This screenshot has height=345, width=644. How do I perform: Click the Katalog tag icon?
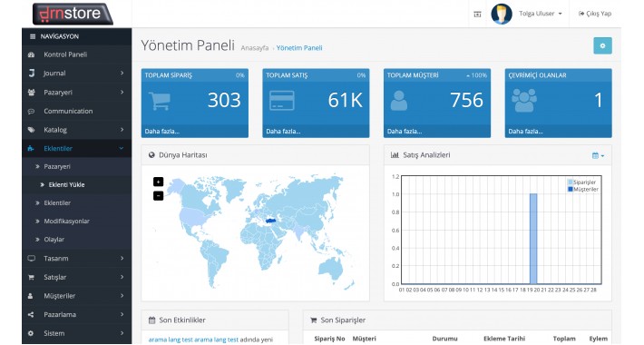click(31, 130)
